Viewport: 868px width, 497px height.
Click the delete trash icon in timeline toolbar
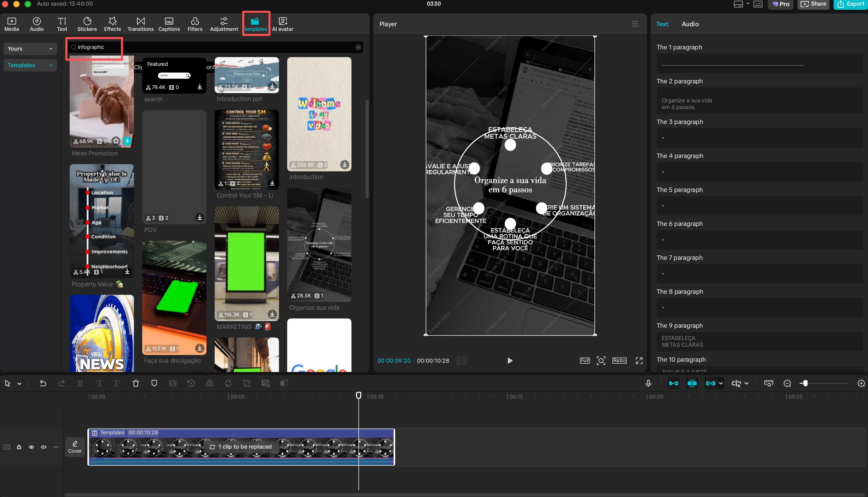pos(135,383)
